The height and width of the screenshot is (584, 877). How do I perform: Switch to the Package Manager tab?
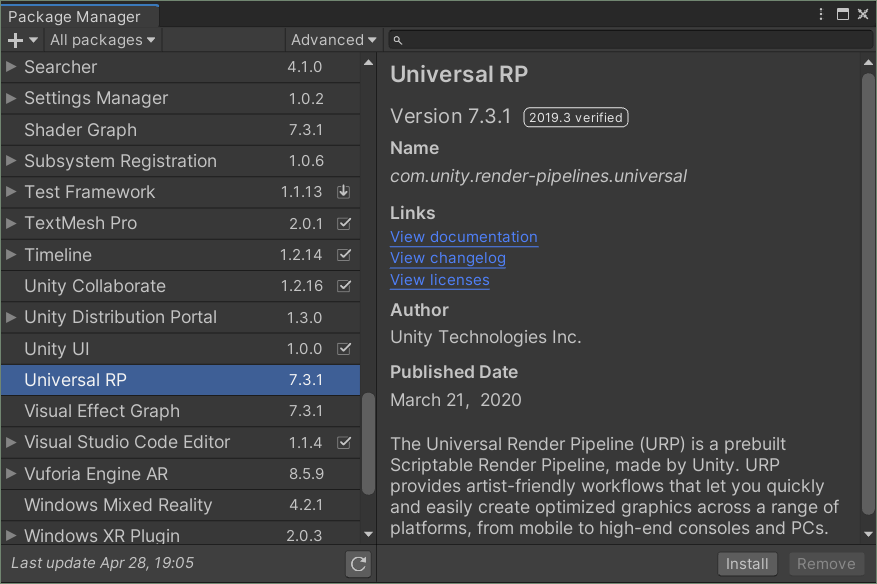(x=80, y=16)
